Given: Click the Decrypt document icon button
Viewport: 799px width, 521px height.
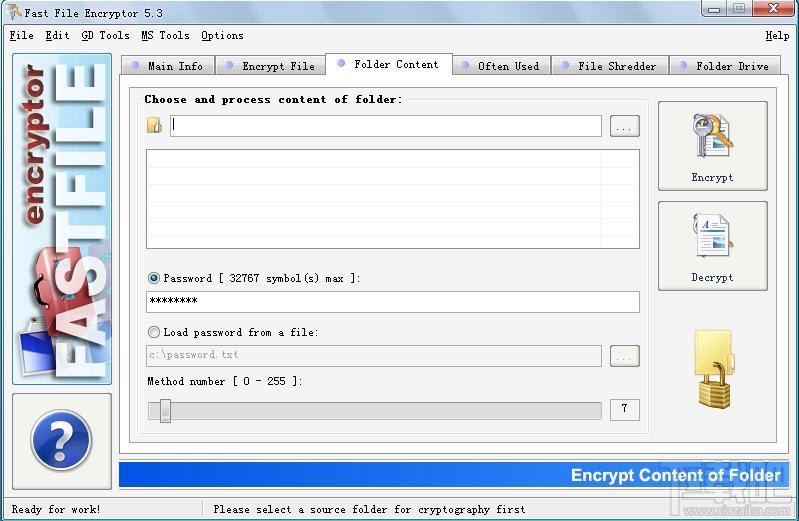Looking at the screenshot, I should click(x=712, y=246).
